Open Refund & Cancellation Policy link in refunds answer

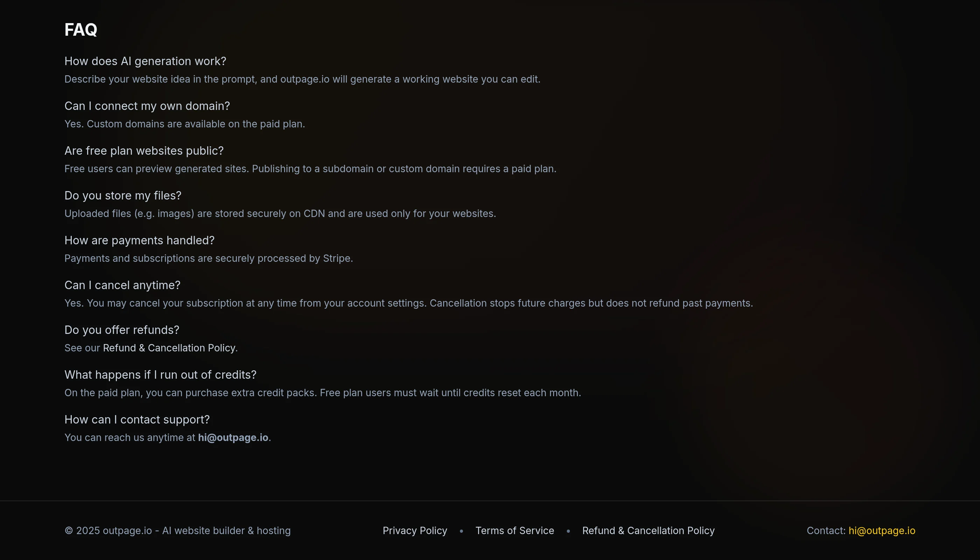point(169,348)
